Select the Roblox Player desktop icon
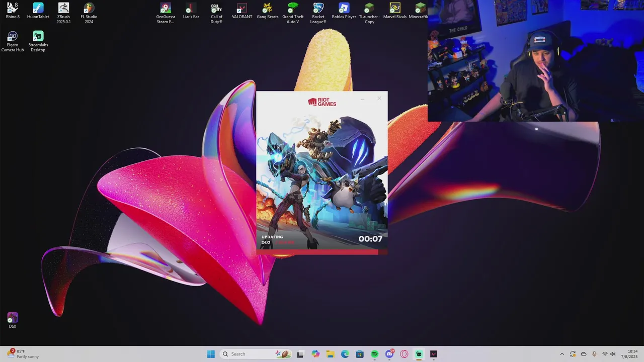The width and height of the screenshot is (644, 362). pyautogui.click(x=344, y=11)
